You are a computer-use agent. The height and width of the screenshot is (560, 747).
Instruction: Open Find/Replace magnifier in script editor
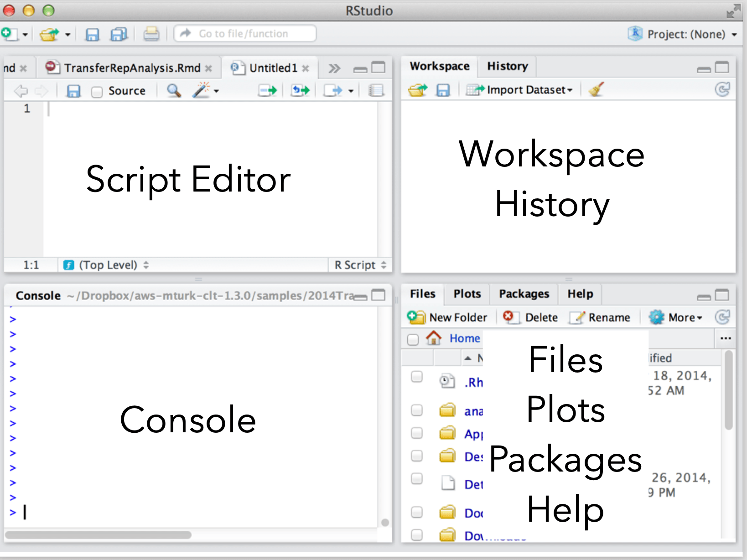click(174, 91)
